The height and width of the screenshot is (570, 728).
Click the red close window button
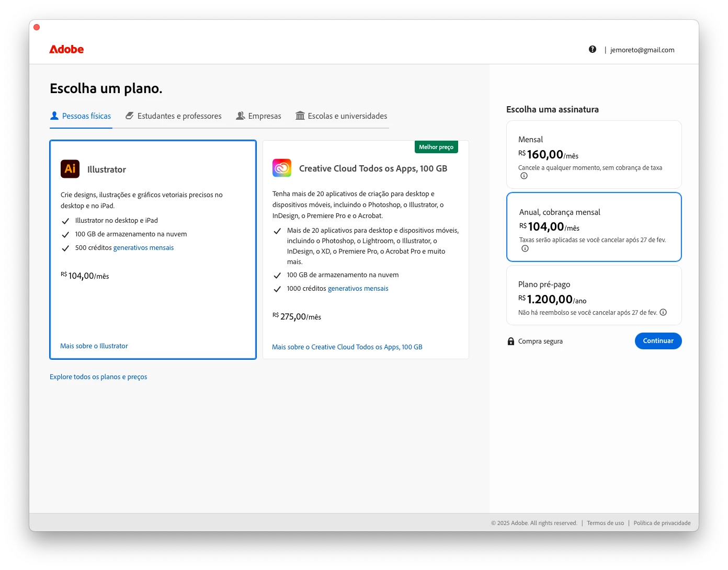click(37, 27)
